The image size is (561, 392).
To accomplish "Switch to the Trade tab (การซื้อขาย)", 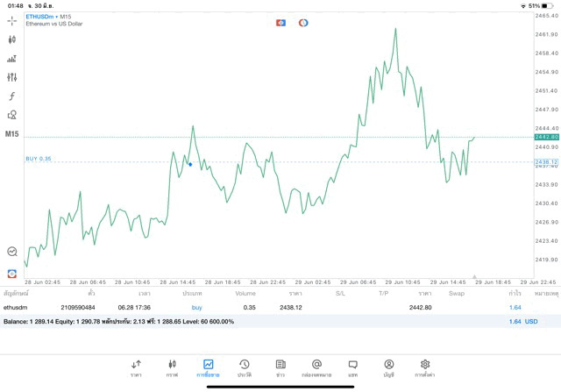I will tap(208, 367).
